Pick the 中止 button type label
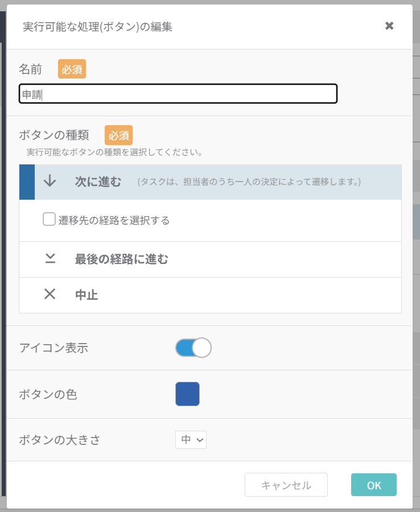The image size is (420, 512). (87, 295)
